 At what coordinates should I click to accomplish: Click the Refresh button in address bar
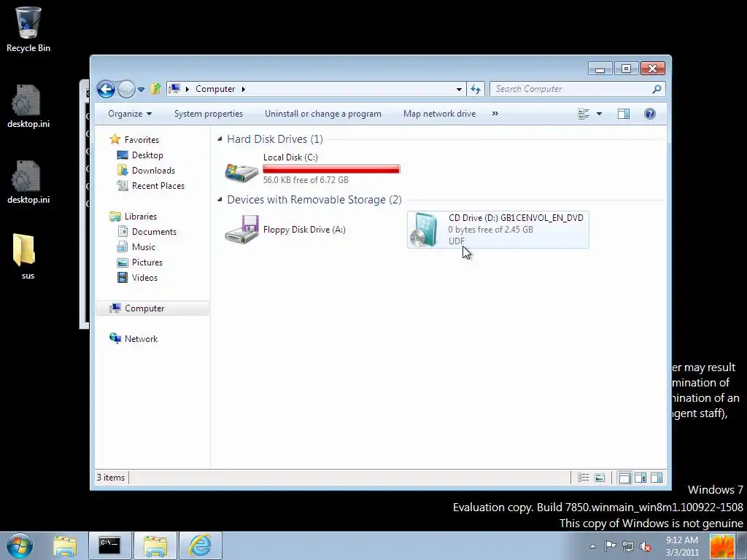click(476, 89)
